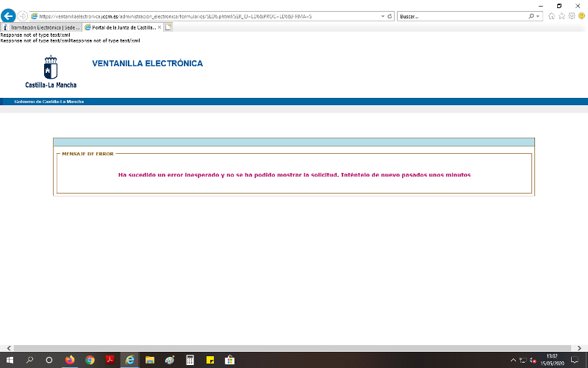Expand the search provider dropdown arrow

pos(539,15)
